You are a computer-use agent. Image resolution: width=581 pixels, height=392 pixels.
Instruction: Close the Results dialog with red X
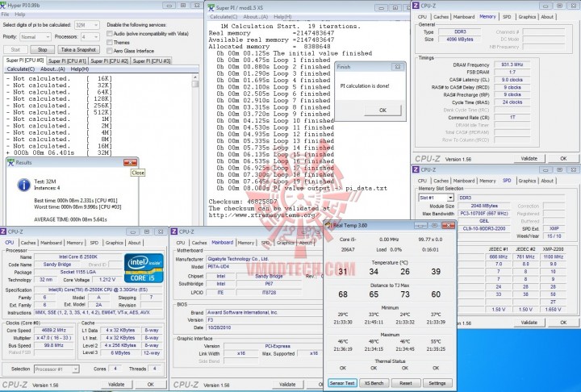tap(130, 163)
